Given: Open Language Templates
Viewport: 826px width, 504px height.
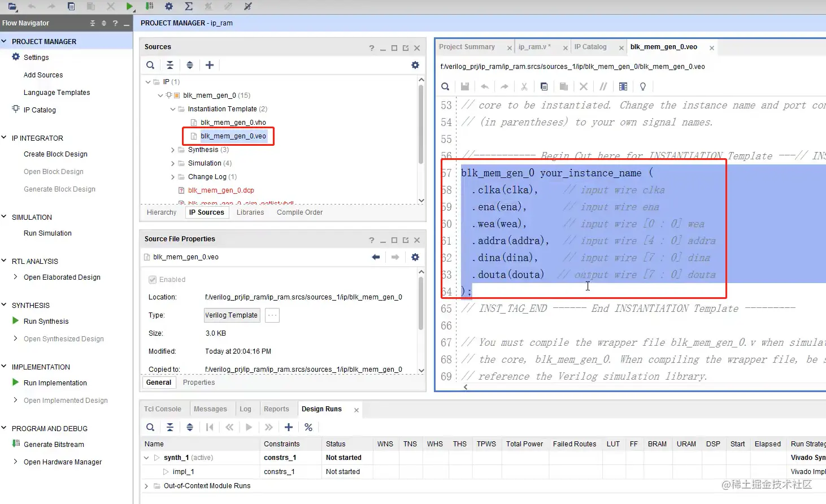Looking at the screenshot, I should [56, 93].
